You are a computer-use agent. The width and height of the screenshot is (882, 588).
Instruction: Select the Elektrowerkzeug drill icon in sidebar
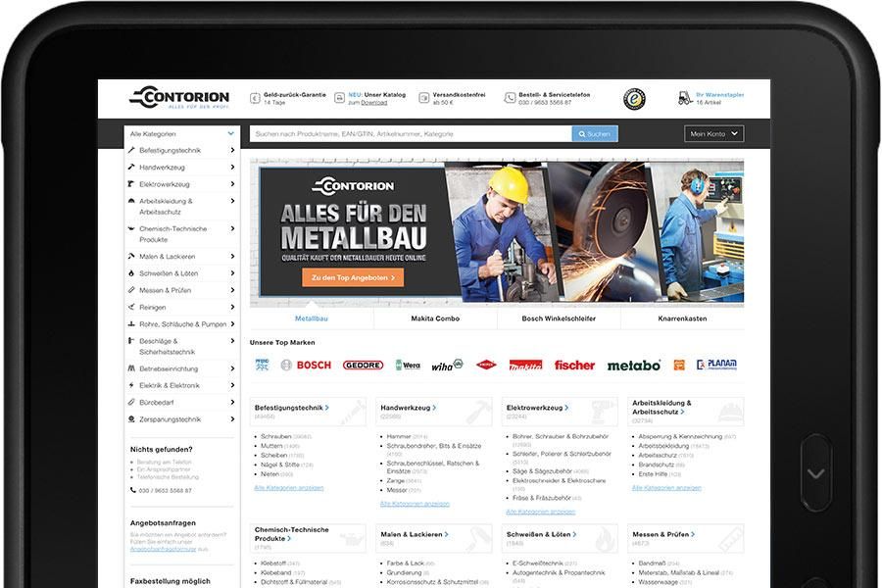(x=131, y=184)
